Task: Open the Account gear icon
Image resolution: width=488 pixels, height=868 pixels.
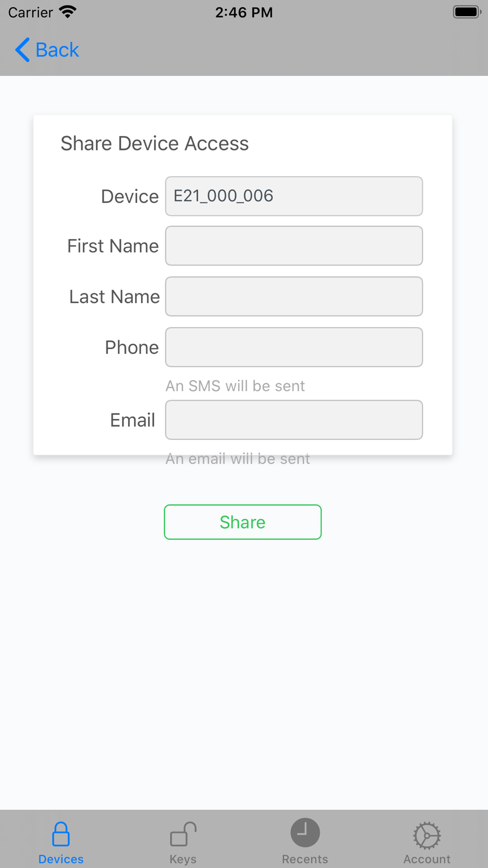Action: click(427, 835)
